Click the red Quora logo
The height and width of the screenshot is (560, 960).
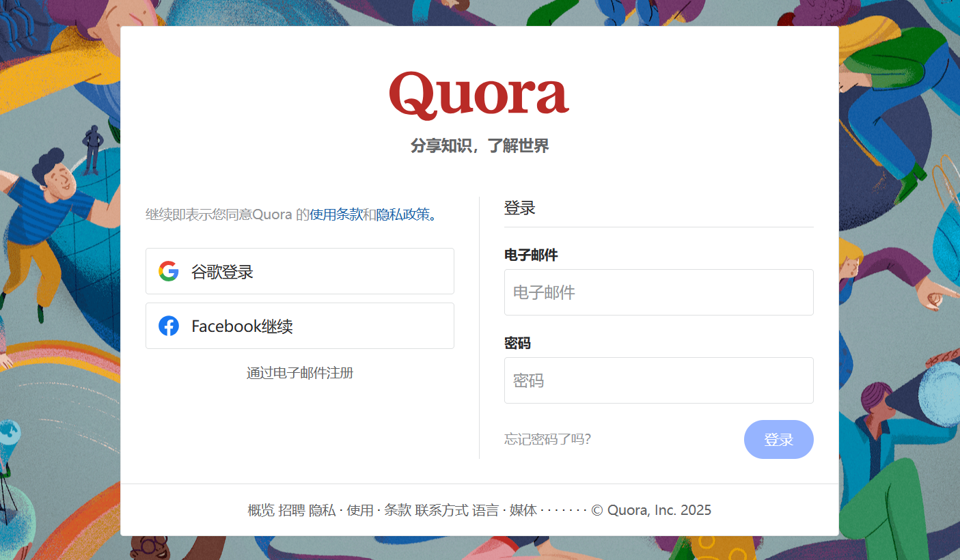coord(479,95)
